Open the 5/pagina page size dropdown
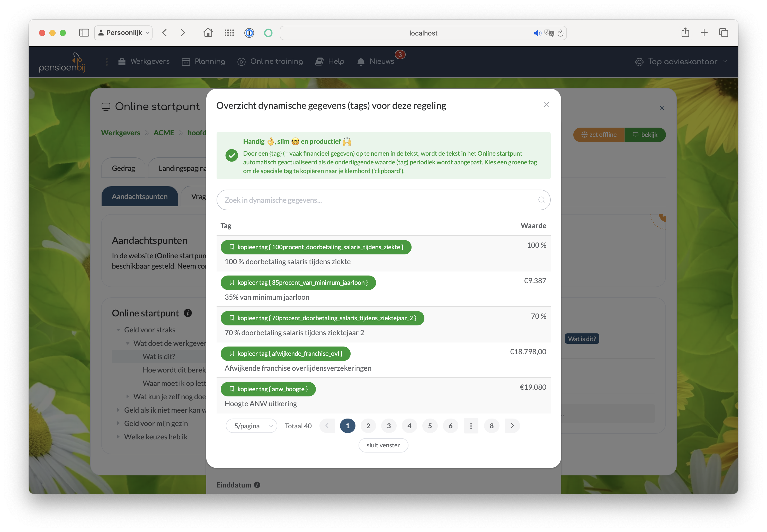 tap(252, 426)
